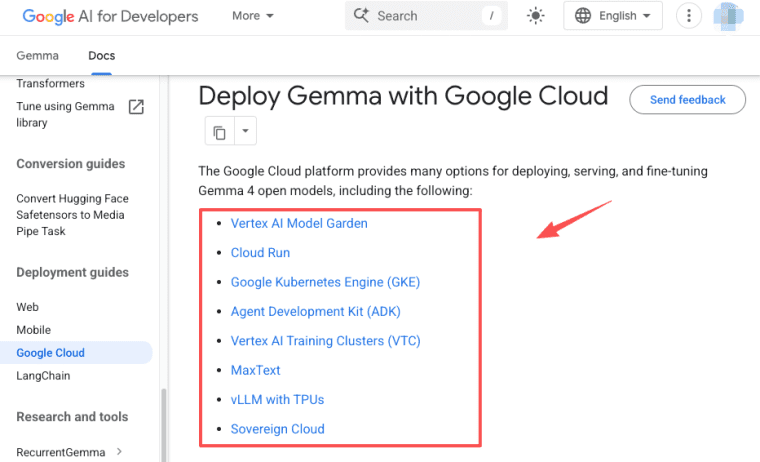Open Transformers in the sidebar
The height and width of the screenshot is (462, 760).
pos(50,83)
